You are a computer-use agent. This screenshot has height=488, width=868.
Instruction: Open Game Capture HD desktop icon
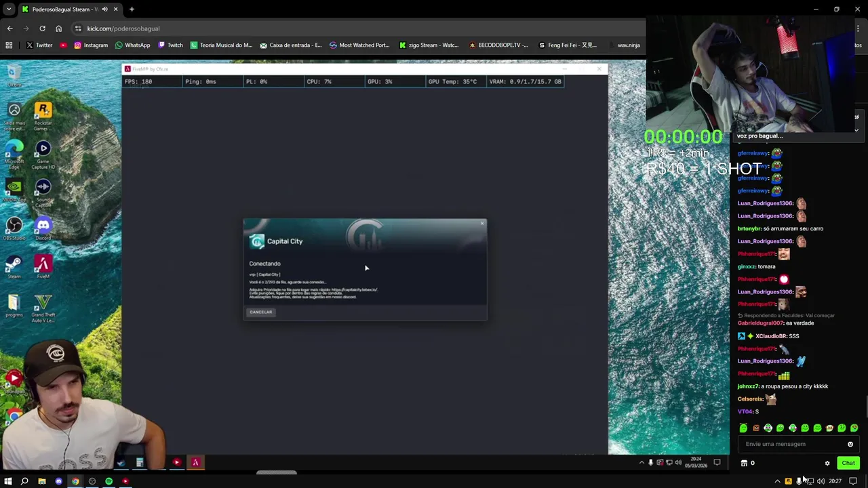43,155
